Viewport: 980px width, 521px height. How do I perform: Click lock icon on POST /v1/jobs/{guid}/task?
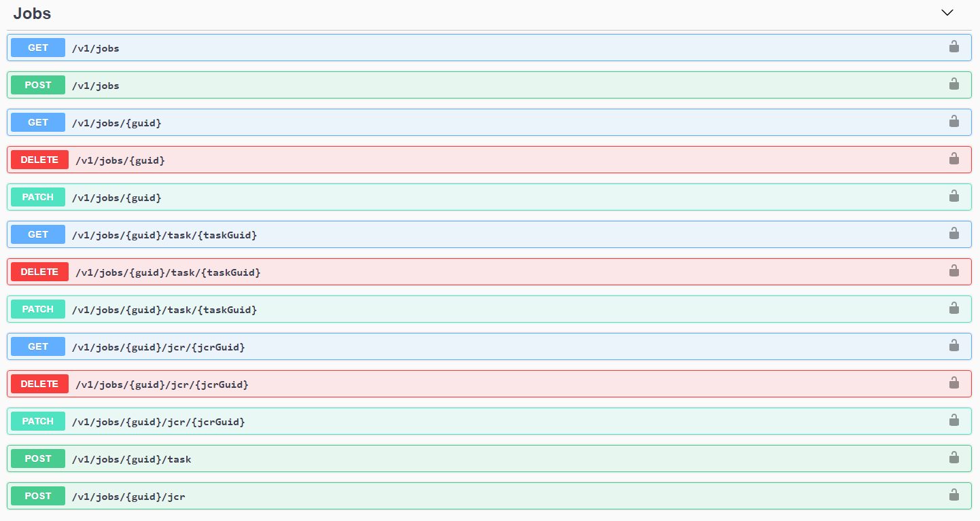click(x=953, y=458)
